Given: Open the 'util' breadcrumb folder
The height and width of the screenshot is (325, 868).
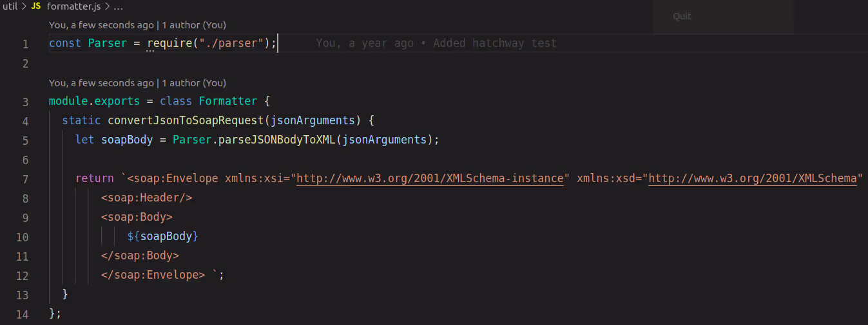Looking at the screenshot, I should 10,6.
